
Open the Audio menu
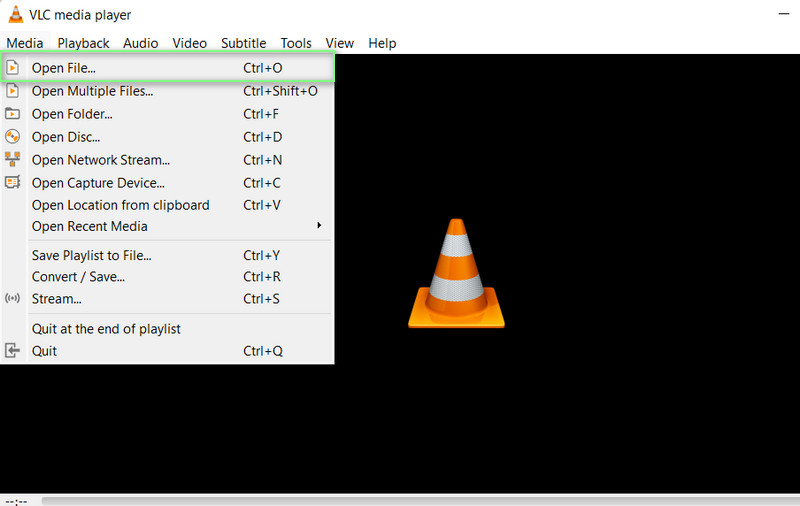pos(141,43)
